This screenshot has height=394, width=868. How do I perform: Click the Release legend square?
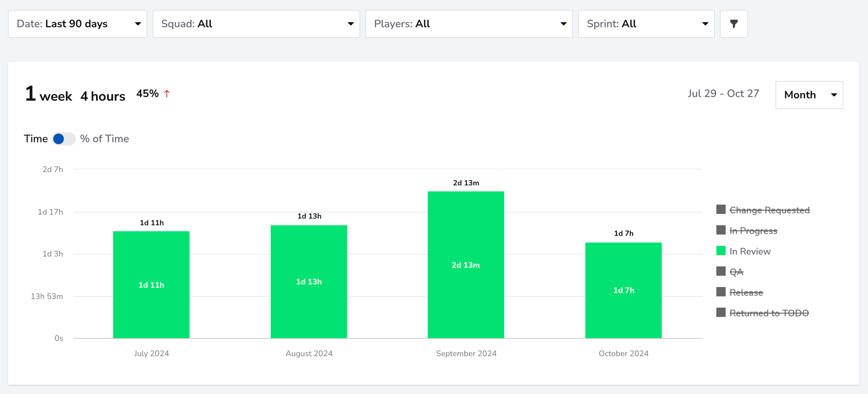(x=721, y=292)
